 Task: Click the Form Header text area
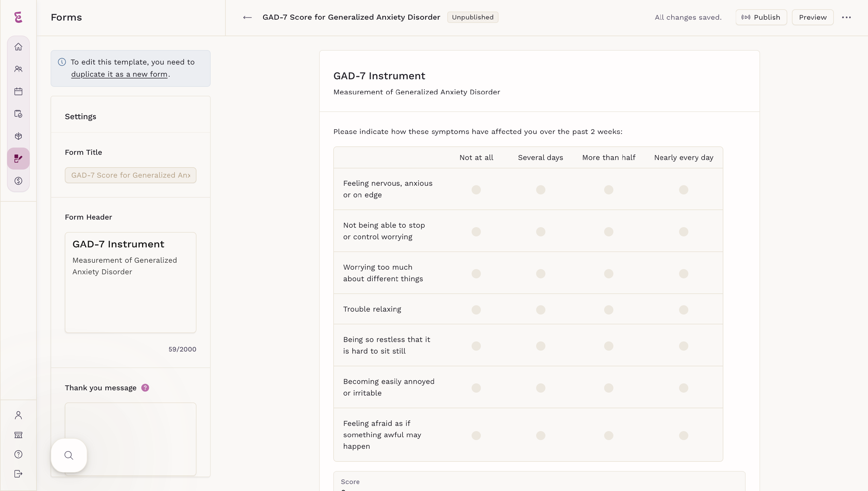coord(130,283)
